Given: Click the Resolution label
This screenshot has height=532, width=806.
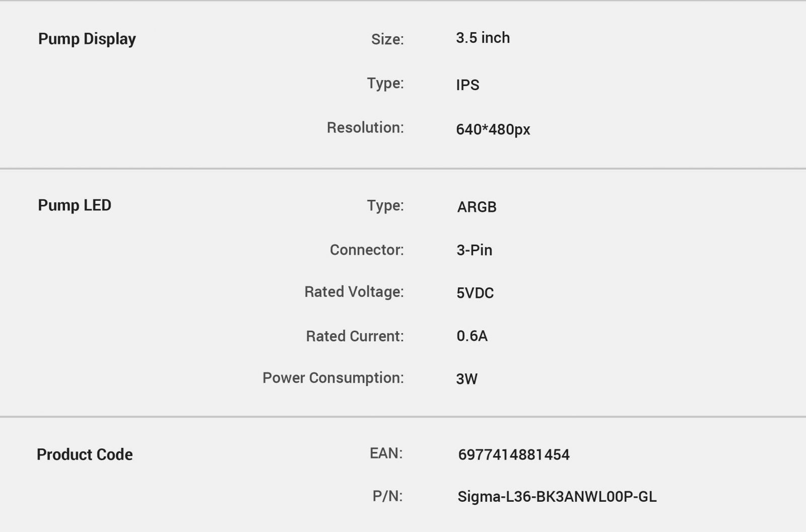Looking at the screenshot, I should [x=365, y=128].
